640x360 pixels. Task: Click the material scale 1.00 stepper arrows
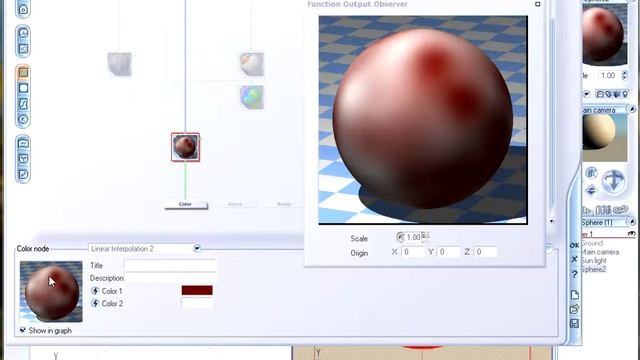(624, 76)
